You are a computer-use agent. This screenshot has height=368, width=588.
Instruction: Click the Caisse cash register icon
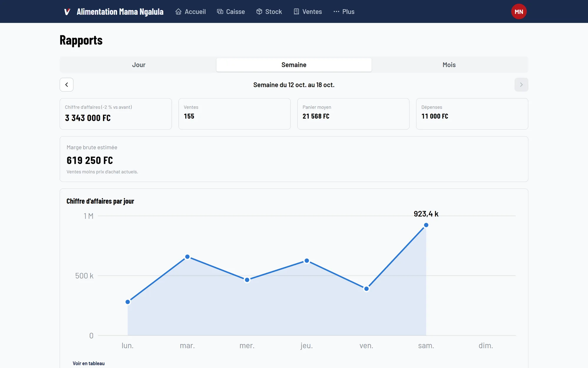[220, 11]
